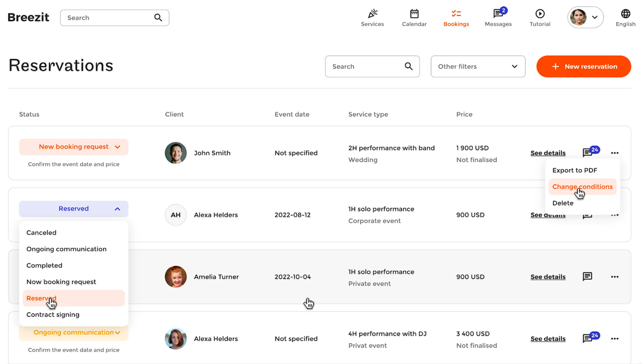
Task: Click the Breezit logo
Action: 28,17
